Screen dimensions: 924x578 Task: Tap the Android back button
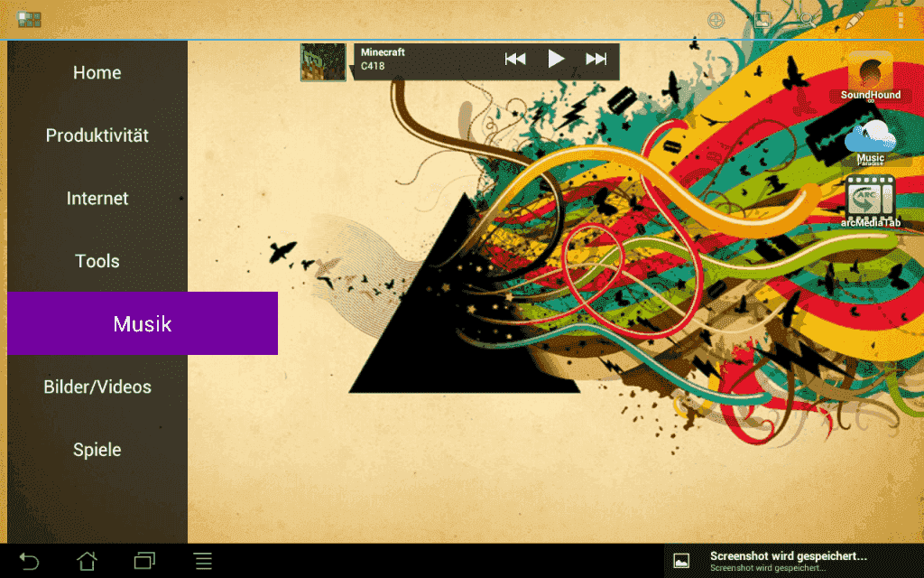click(x=28, y=561)
